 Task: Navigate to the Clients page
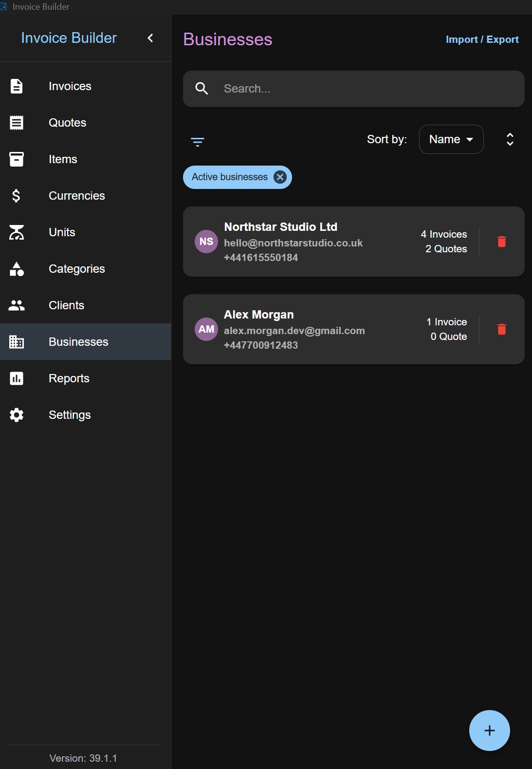pos(85,305)
